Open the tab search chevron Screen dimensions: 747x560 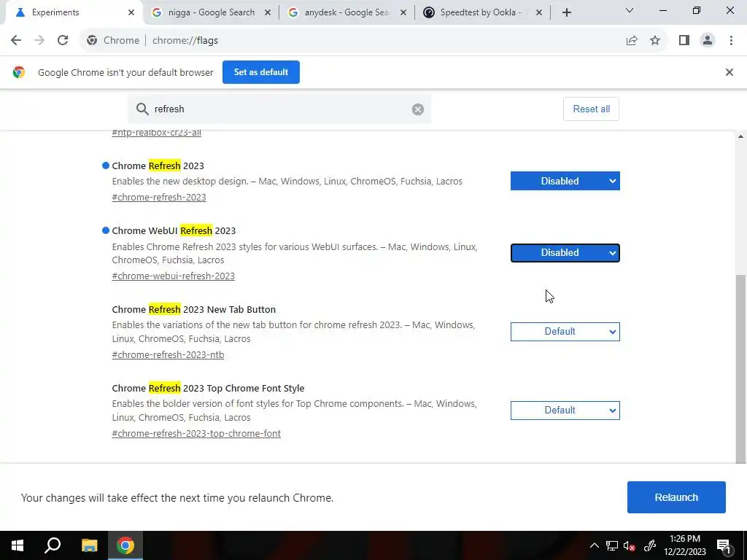coord(630,10)
